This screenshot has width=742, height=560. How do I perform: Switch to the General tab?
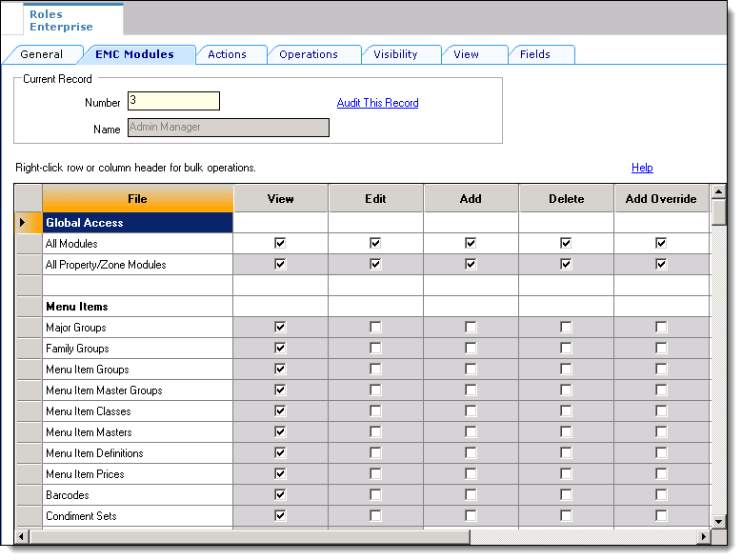click(x=42, y=54)
